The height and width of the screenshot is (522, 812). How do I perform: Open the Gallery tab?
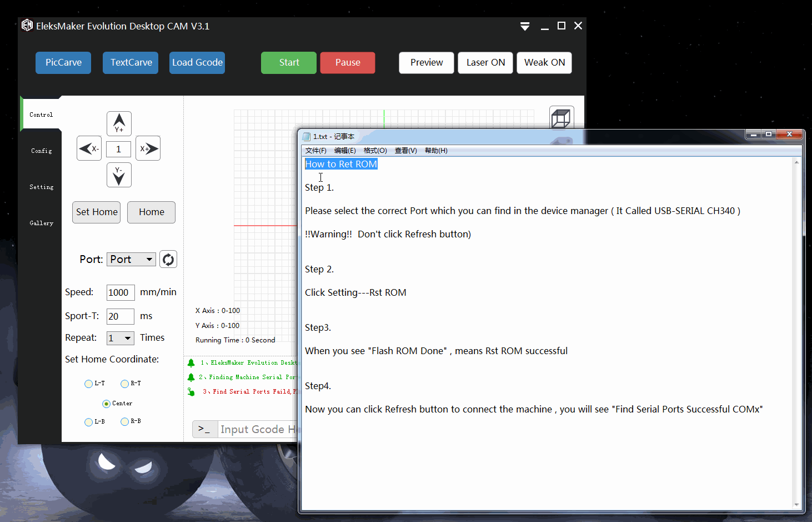41,223
